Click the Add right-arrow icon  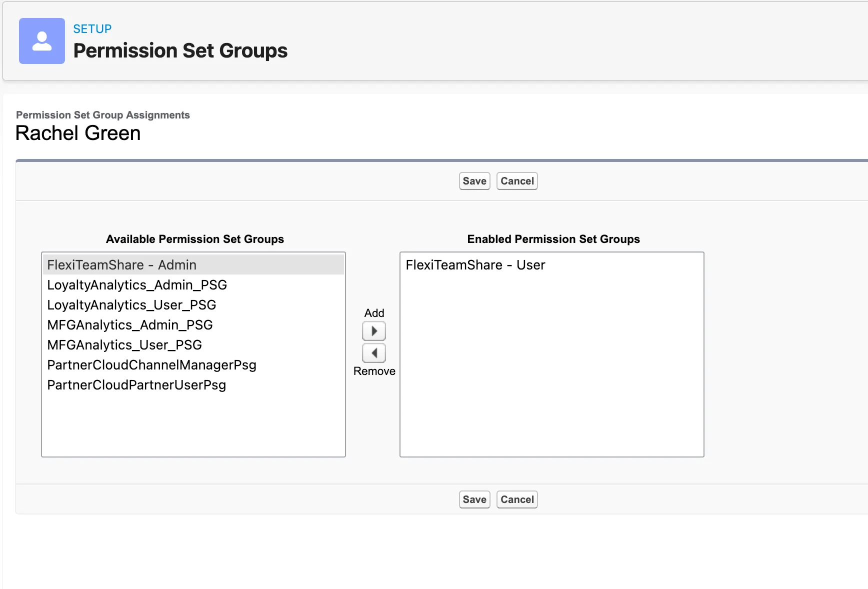[x=373, y=330]
